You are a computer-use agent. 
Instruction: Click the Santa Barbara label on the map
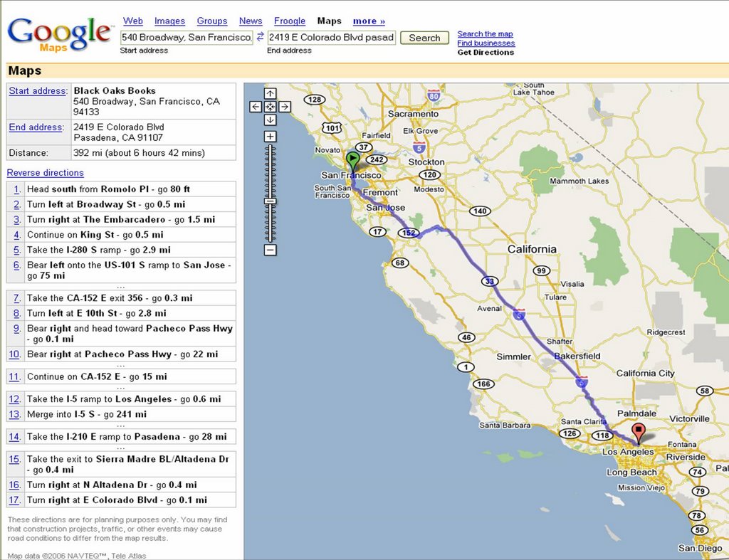(505, 425)
